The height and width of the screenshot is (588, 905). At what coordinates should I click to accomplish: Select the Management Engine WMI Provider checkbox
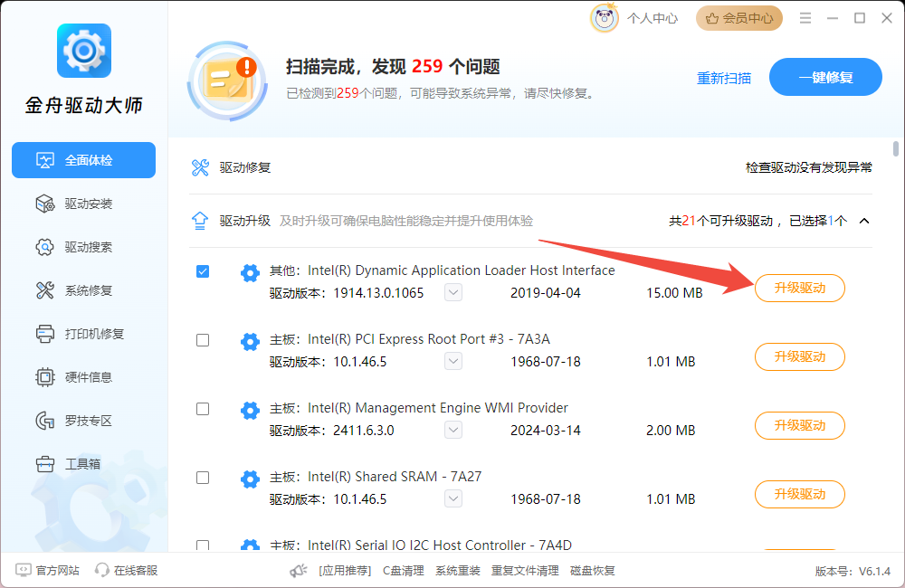[x=203, y=409]
